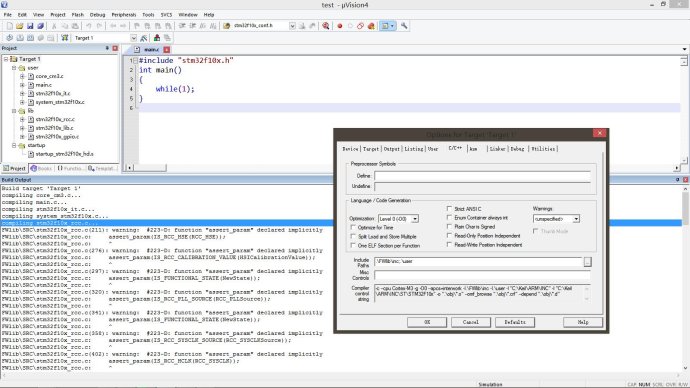Image resolution: width=690 pixels, height=388 pixels.
Task: Click the Defaults button
Action: (515, 322)
